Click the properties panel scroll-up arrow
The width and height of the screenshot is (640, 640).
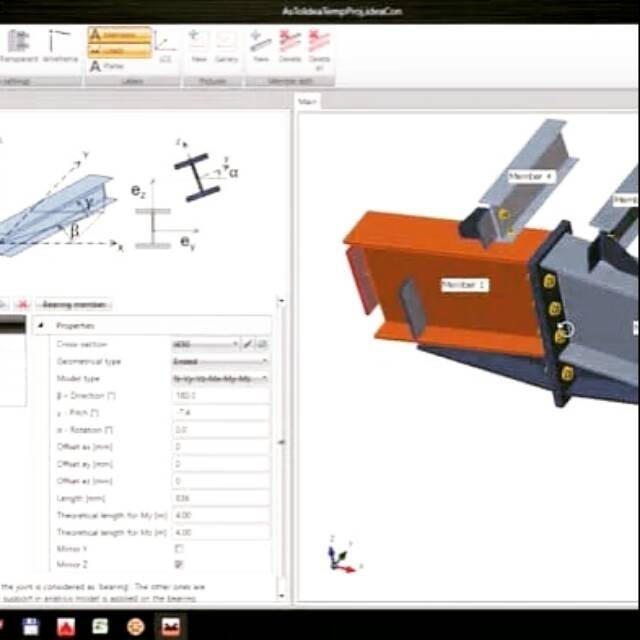(281, 301)
